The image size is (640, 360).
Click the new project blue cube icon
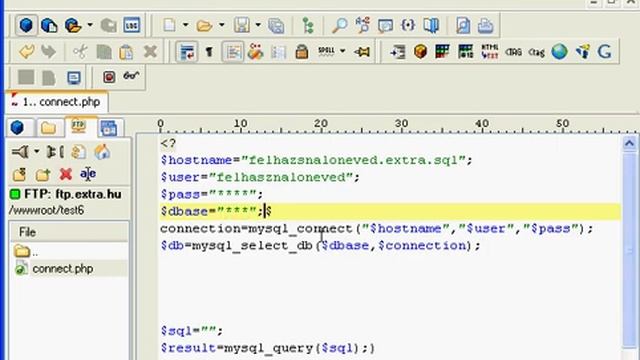pyautogui.click(x=26, y=25)
